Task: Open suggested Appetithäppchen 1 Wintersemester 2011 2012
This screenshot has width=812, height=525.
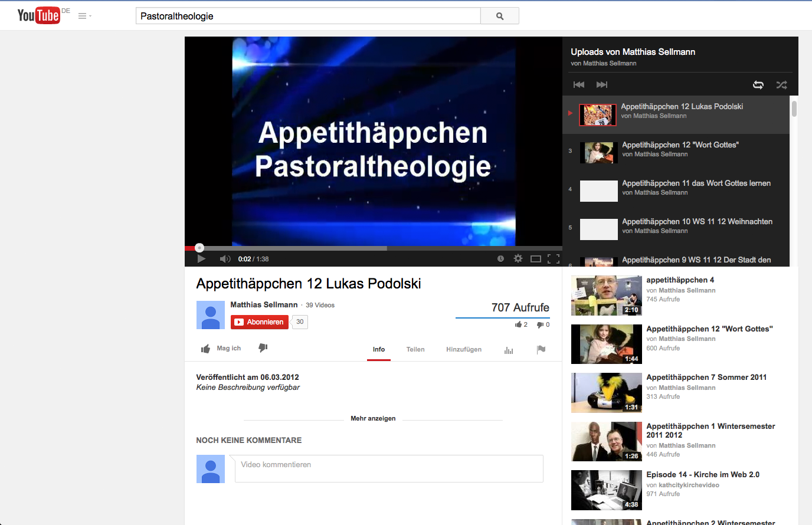Action: point(711,431)
